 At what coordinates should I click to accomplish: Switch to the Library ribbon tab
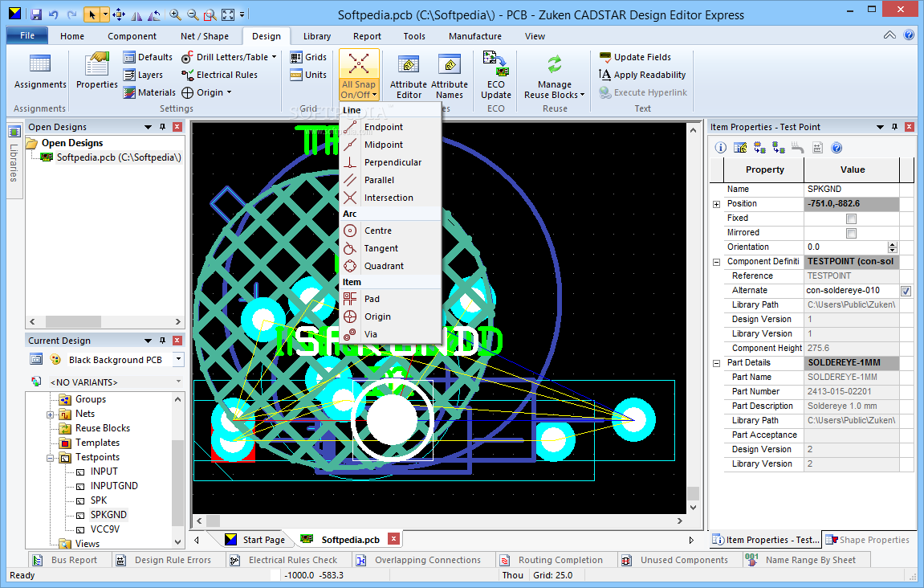tap(317, 36)
